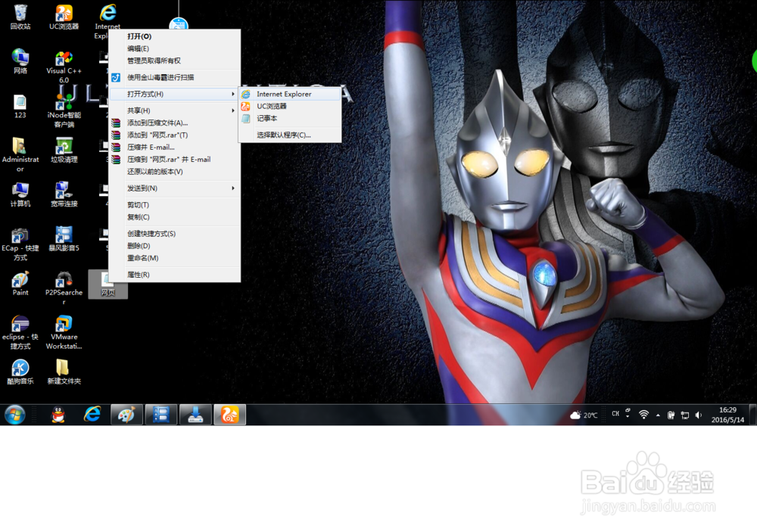Switch to Paint in the taskbar

[126, 415]
